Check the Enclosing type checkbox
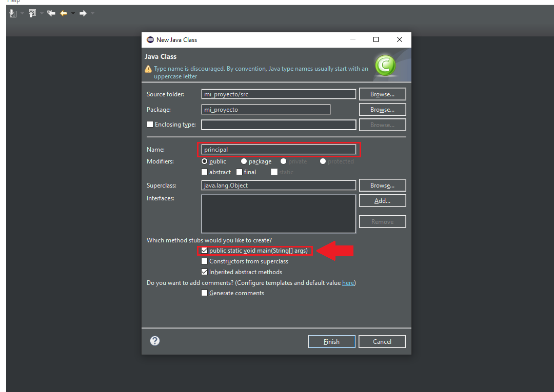Screen dimensions: 554x392 click(x=150, y=124)
